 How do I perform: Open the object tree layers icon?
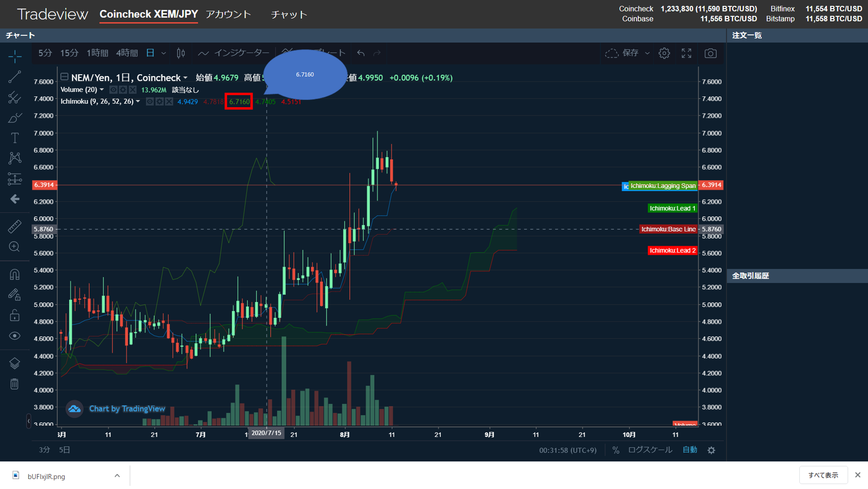pyautogui.click(x=14, y=363)
